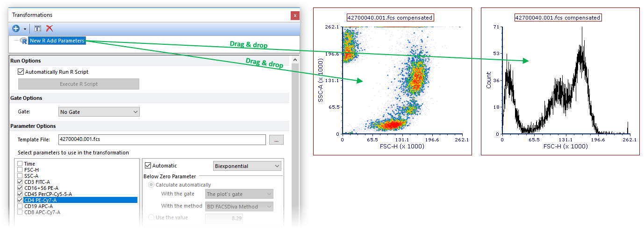Click the rename text 'T' toolbar icon
644x251 pixels.
pos(38,28)
